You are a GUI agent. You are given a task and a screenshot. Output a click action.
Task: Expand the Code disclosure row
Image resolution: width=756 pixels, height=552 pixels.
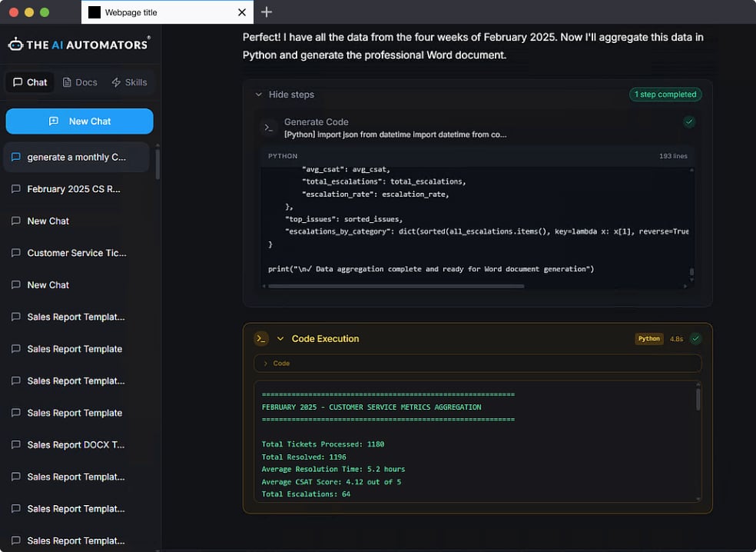click(277, 363)
